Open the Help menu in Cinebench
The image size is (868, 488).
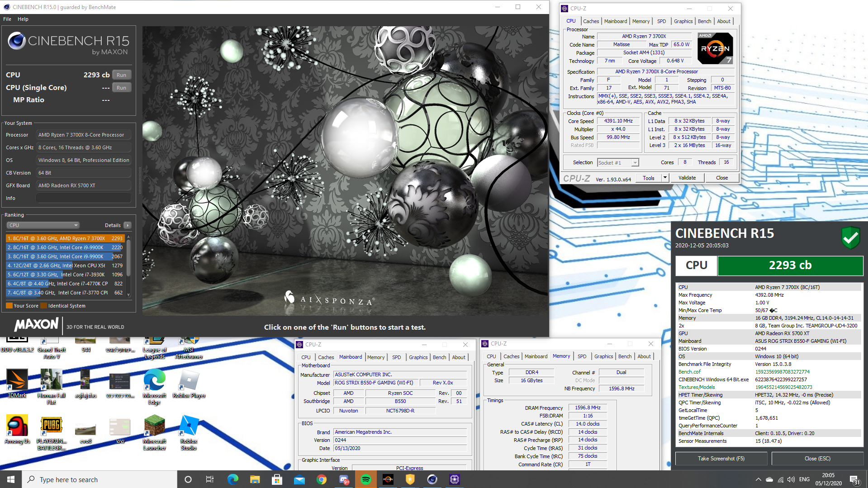click(23, 19)
